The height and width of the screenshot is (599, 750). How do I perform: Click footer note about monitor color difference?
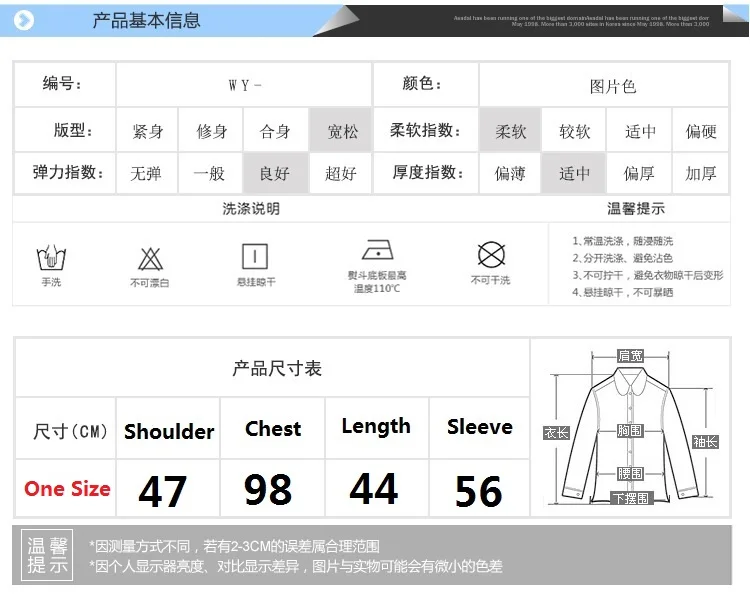tap(295, 566)
